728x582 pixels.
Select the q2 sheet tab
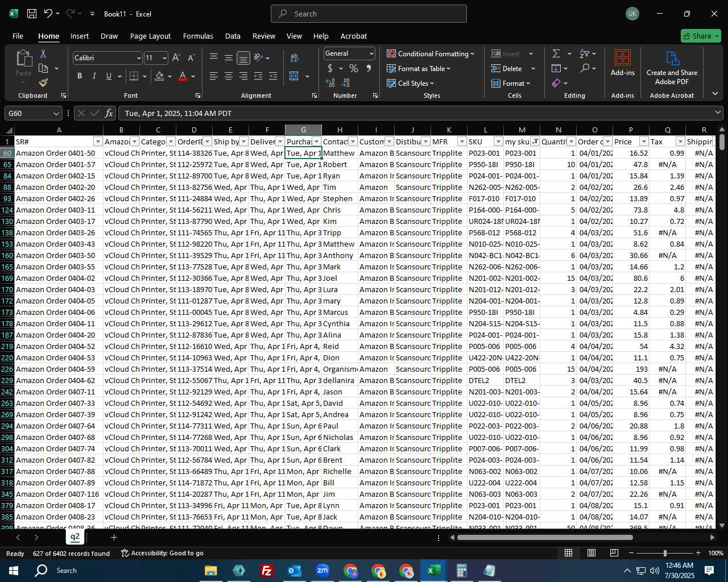point(75,537)
